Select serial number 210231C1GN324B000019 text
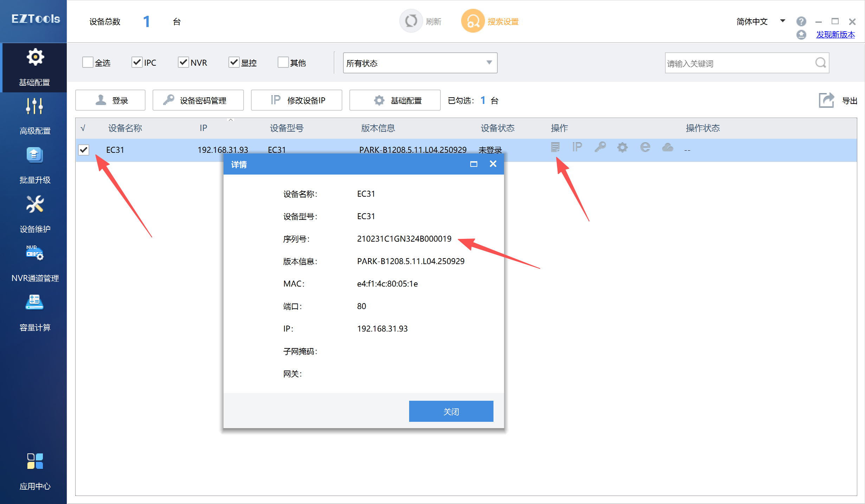The width and height of the screenshot is (865, 504). click(x=404, y=239)
